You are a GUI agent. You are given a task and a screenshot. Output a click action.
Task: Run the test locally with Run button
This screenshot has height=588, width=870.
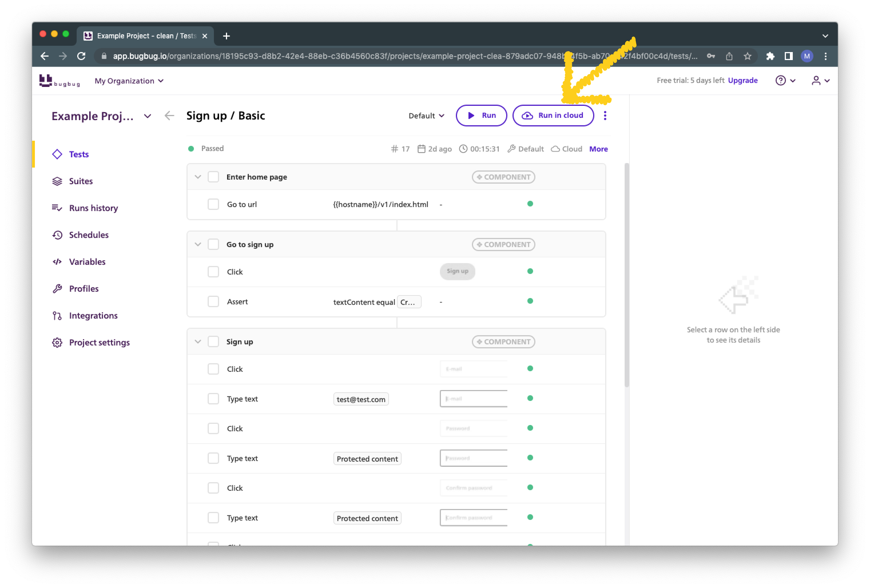(481, 116)
